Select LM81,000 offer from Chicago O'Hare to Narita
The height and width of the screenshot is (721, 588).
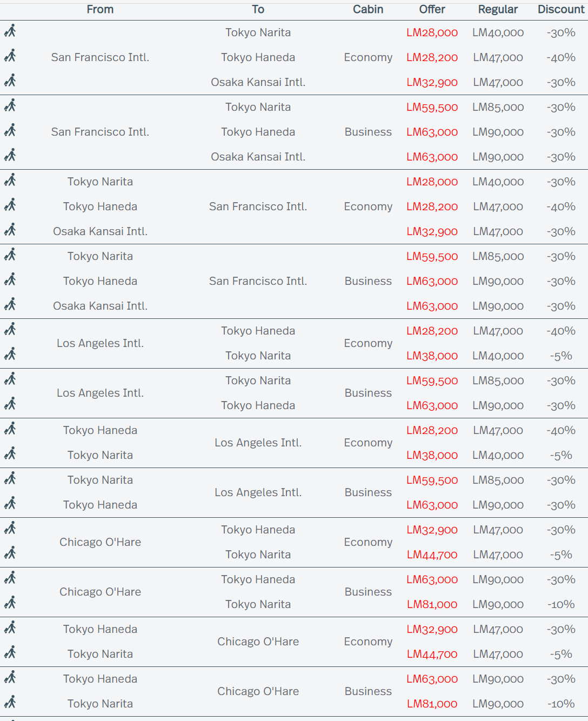[432, 604]
